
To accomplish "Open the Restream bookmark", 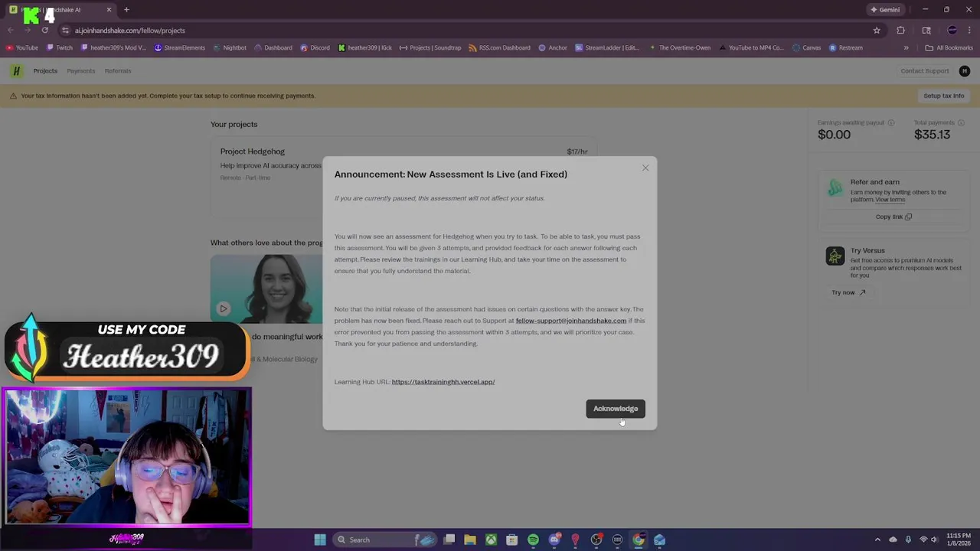I will [846, 47].
